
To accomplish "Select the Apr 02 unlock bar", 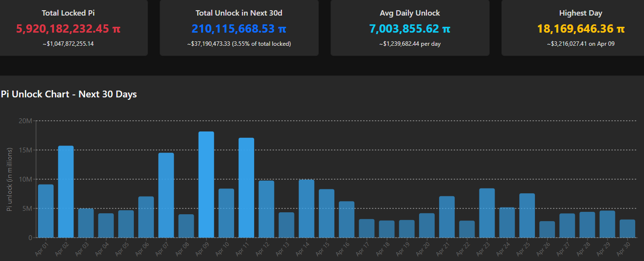I will (x=66, y=192).
